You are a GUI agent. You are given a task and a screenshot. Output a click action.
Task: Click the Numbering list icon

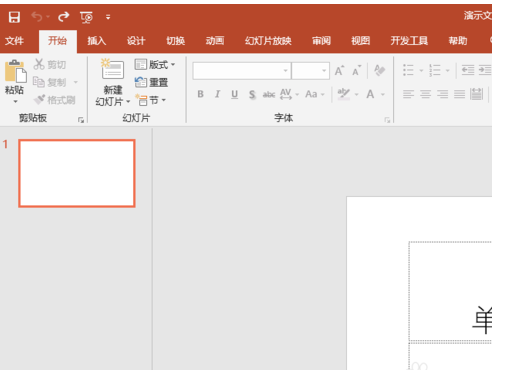435,70
